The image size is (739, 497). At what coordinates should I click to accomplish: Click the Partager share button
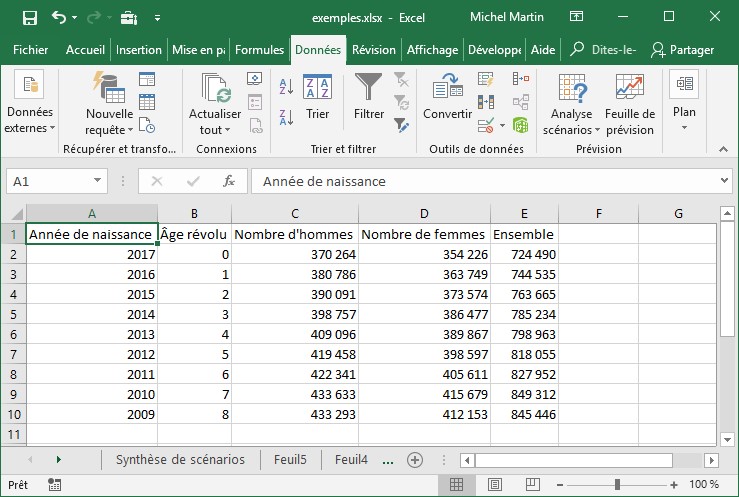pyautogui.click(x=683, y=50)
